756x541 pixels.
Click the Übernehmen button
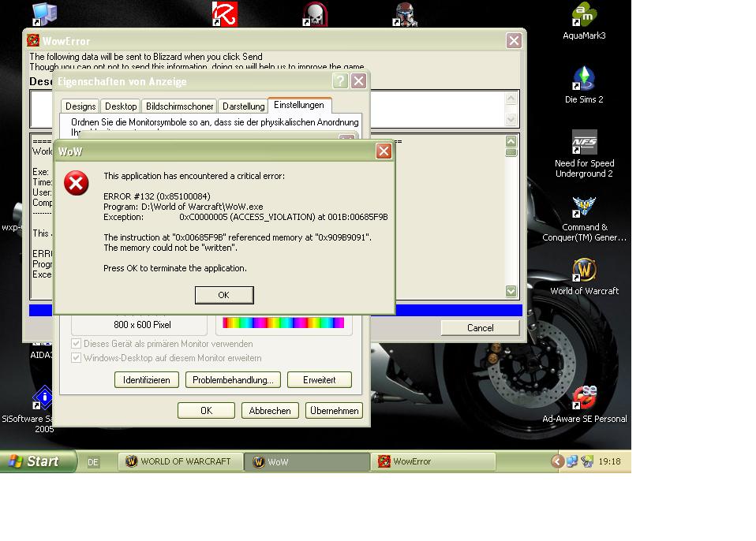(x=334, y=410)
